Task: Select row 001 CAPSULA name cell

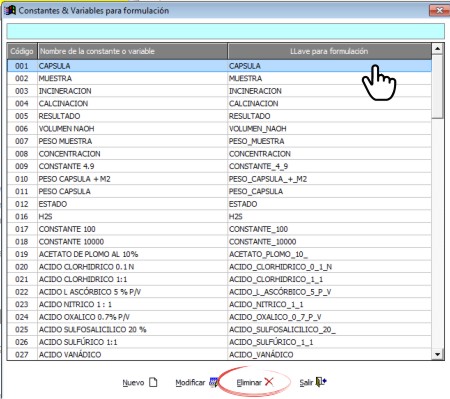Action: 132,66
